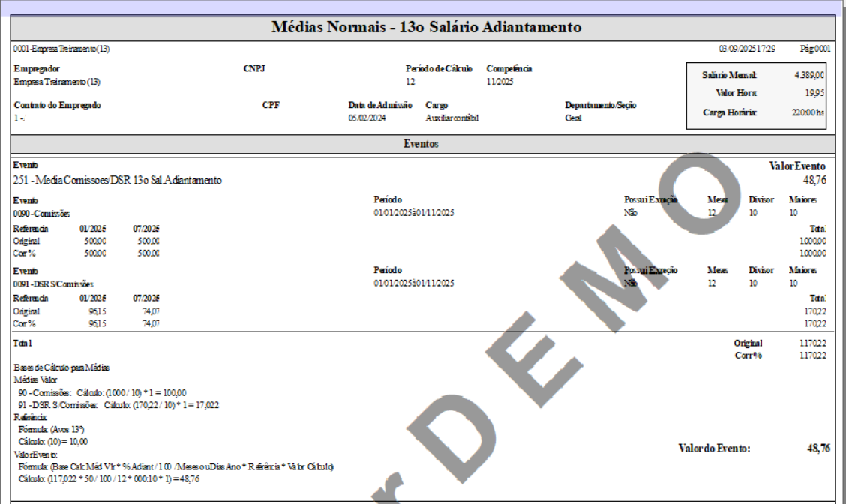Click the CPF field label
Screen dimensions: 846x504
pos(271,105)
